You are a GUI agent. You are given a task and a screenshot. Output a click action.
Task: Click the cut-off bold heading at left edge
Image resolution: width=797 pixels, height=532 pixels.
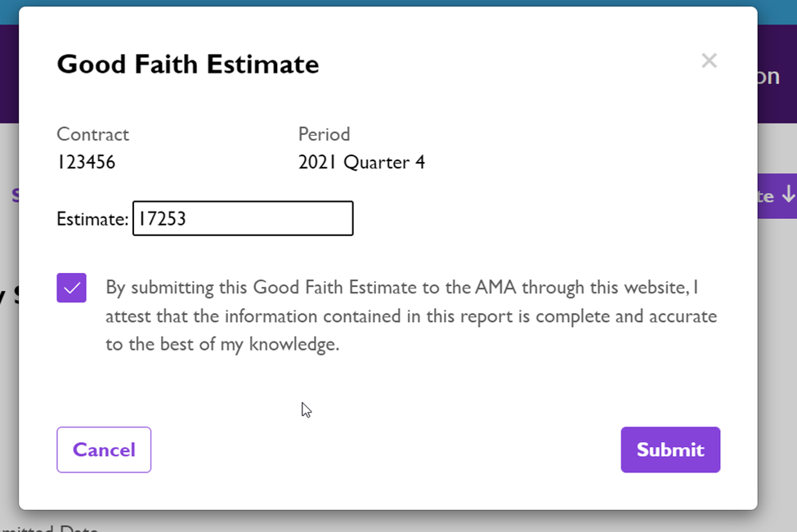click(x=9, y=295)
